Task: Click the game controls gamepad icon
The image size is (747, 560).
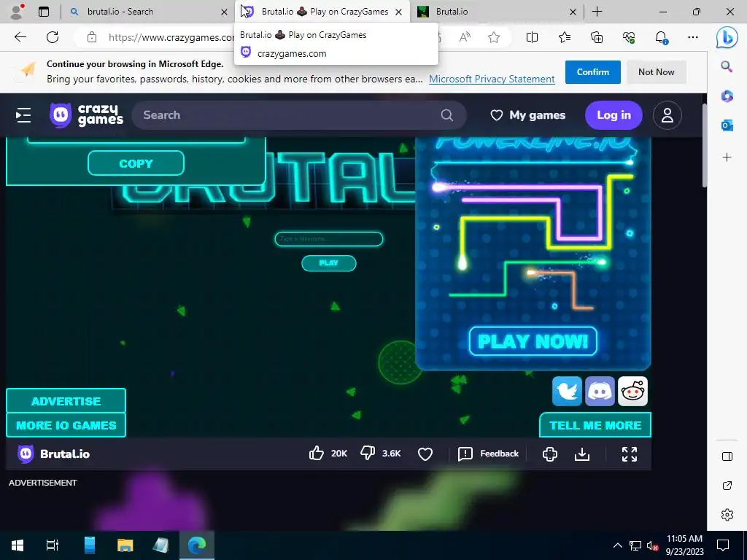Action: pos(550,454)
